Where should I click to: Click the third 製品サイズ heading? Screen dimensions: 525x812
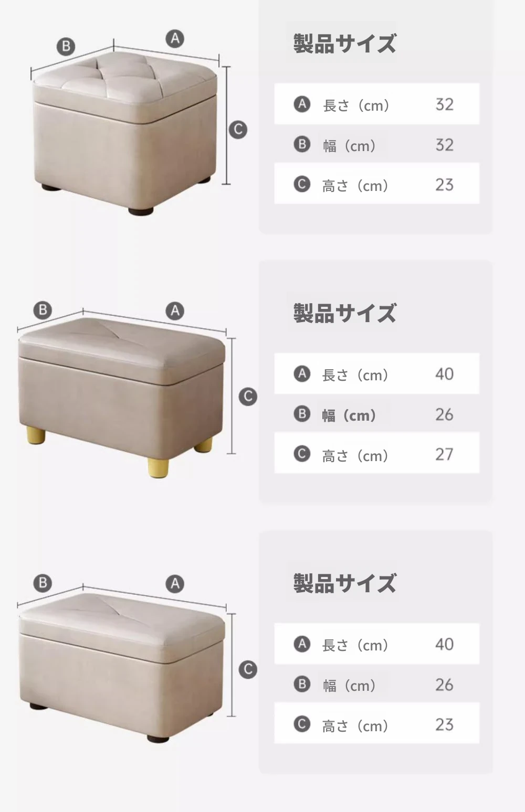pyautogui.click(x=344, y=583)
